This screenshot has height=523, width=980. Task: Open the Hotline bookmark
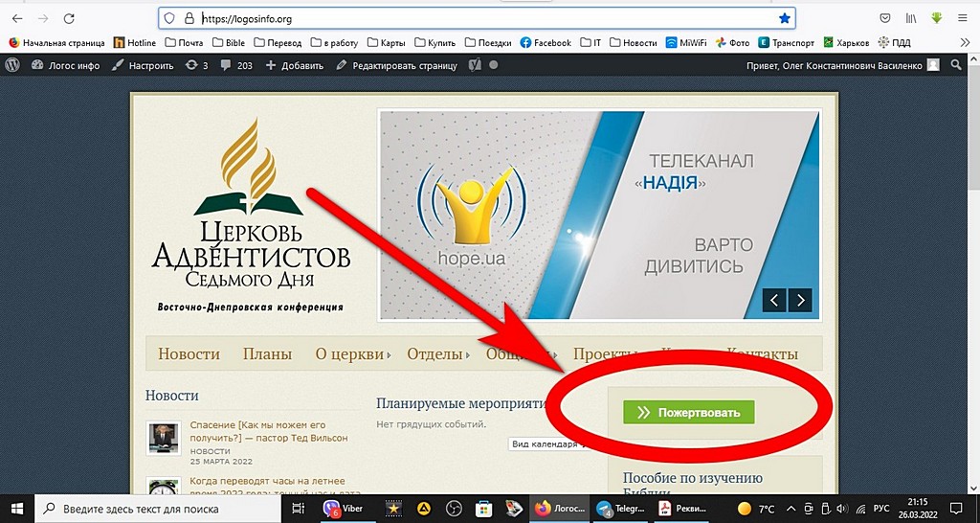134,42
